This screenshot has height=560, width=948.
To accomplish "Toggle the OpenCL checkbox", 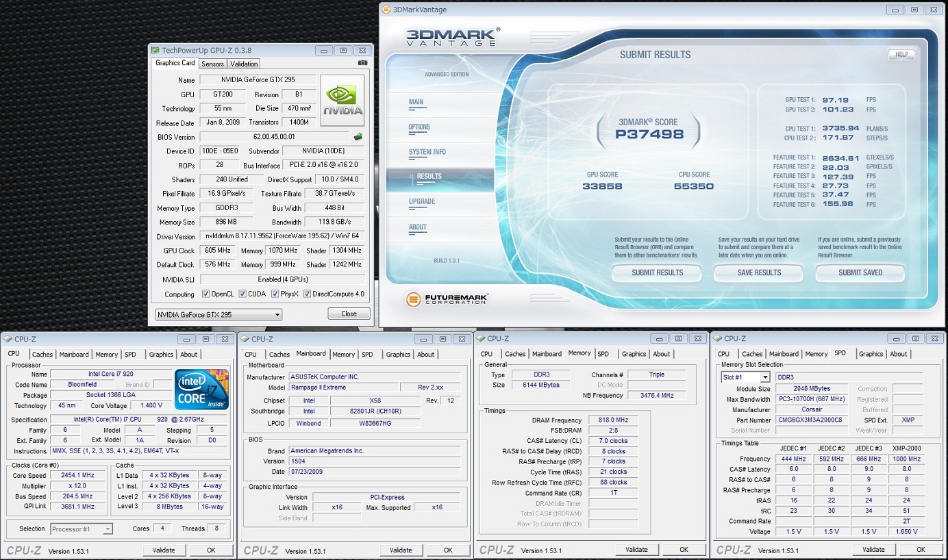I will (206, 294).
